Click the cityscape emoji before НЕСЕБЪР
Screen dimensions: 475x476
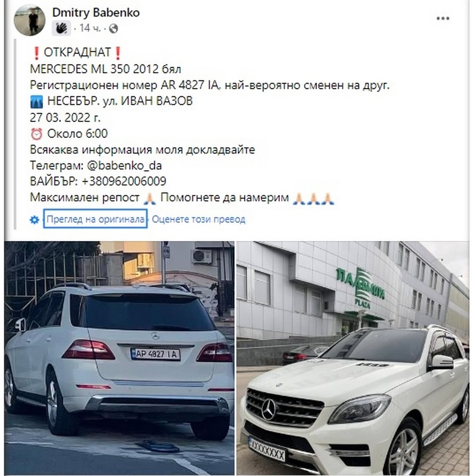click(x=37, y=102)
